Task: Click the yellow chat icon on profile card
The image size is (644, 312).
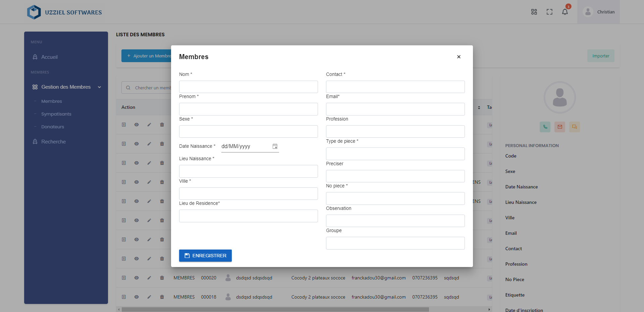Action: [574, 127]
